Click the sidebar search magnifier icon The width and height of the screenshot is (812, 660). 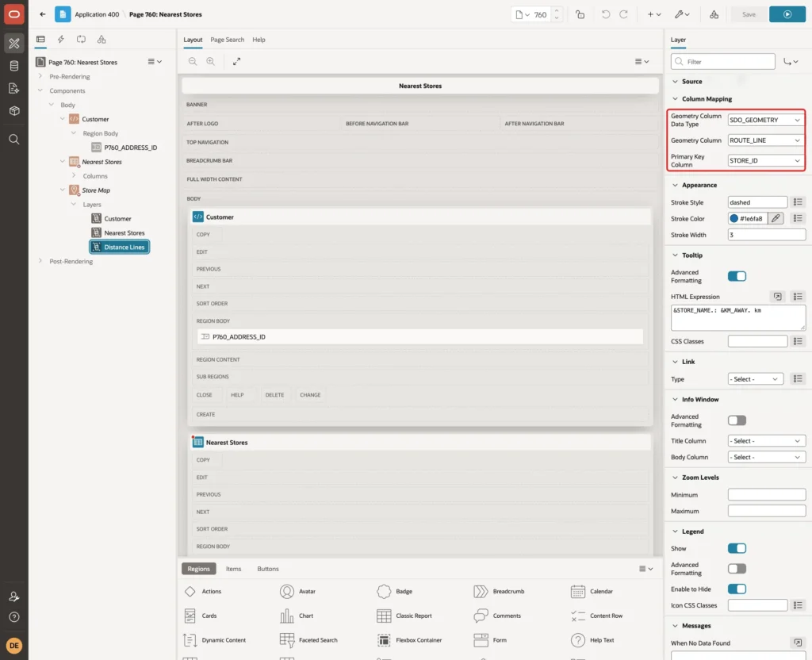point(14,139)
